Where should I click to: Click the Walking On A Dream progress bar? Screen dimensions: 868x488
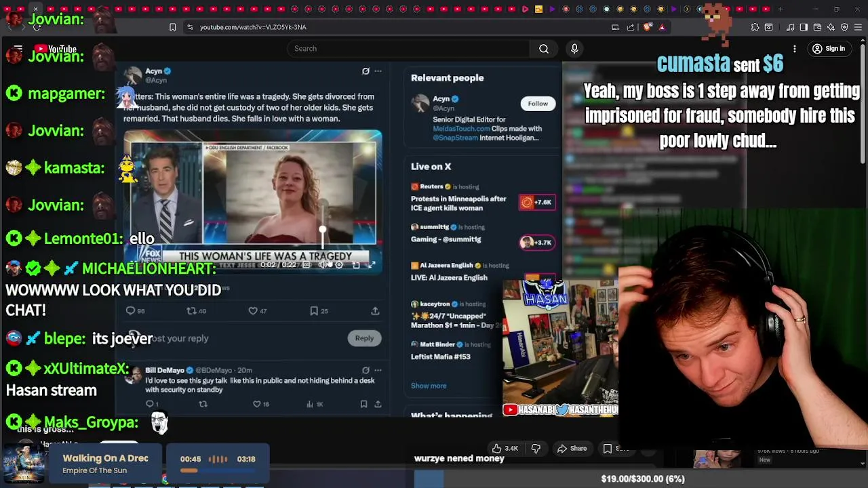coord(218,470)
